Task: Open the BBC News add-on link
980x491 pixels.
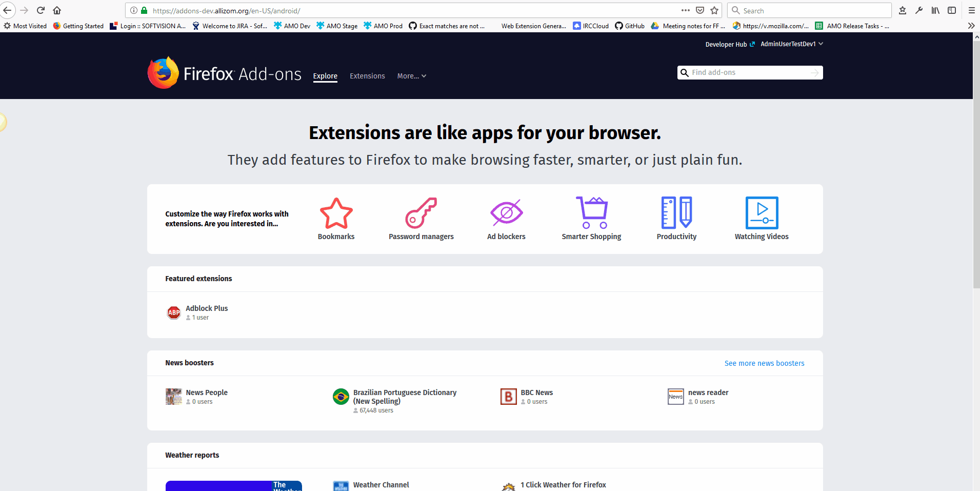Action: click(x=537, y=392)
